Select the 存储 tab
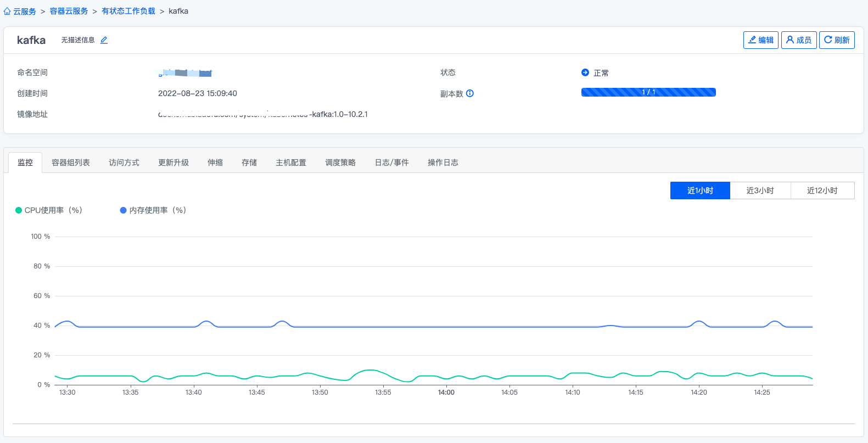The image size is (868, 443). click(x=249, y=162)
